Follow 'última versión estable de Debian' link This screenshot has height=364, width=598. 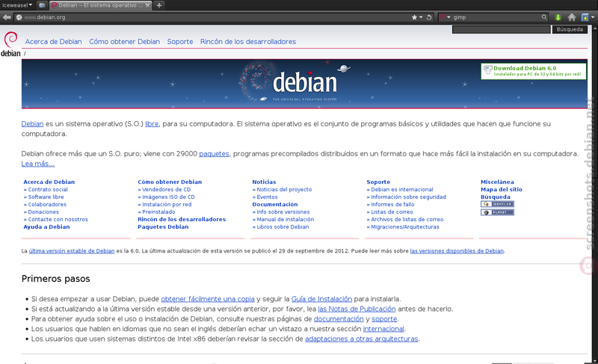pos(72,251)
